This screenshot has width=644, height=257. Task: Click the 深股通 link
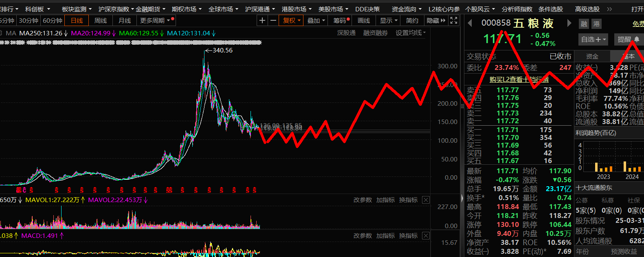click(x=346, y=33)
